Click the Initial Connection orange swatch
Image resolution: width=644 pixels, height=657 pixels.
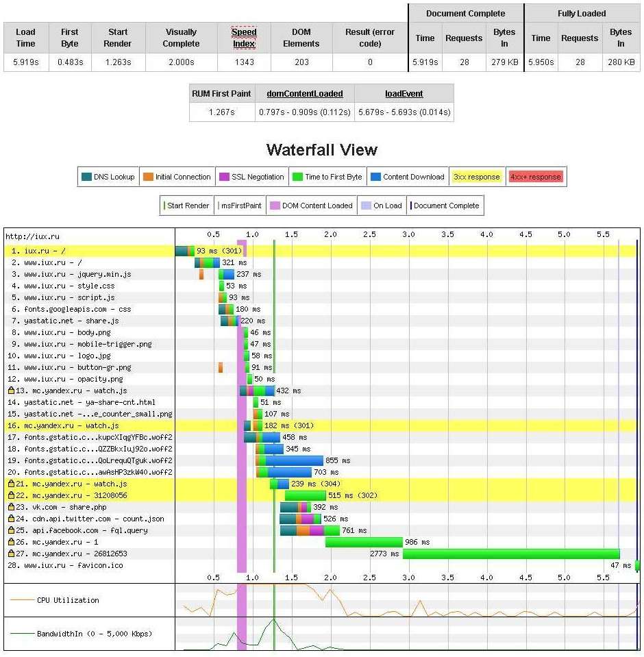[148, 177]
